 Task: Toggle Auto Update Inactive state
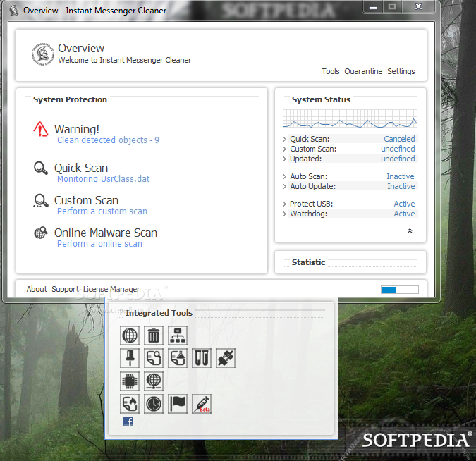tap(401, 186)
